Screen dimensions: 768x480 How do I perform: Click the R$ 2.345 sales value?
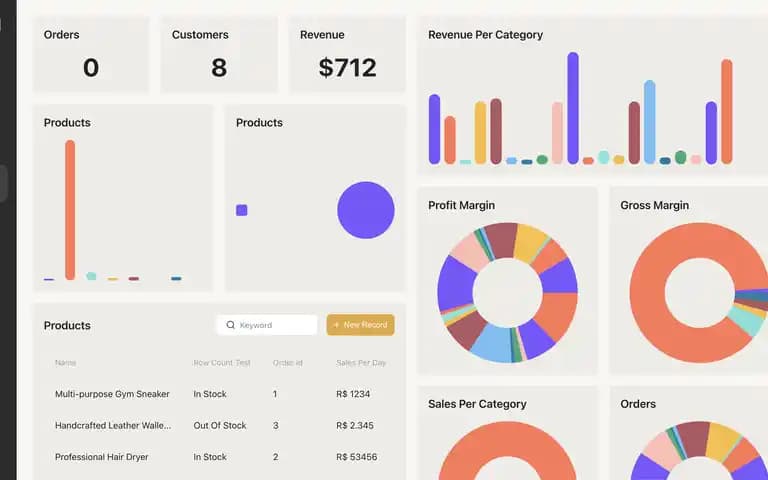(x=355, y=426)
